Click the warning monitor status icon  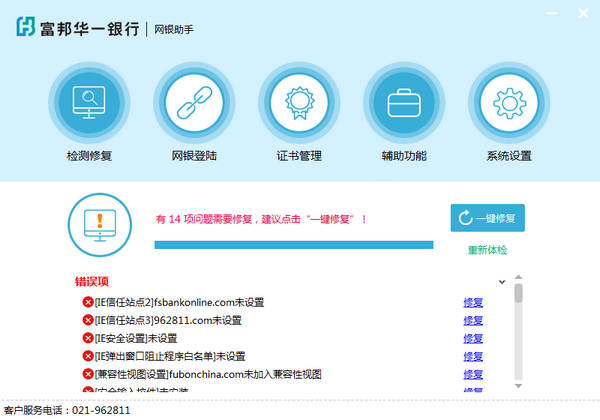[x=100, y=225]
